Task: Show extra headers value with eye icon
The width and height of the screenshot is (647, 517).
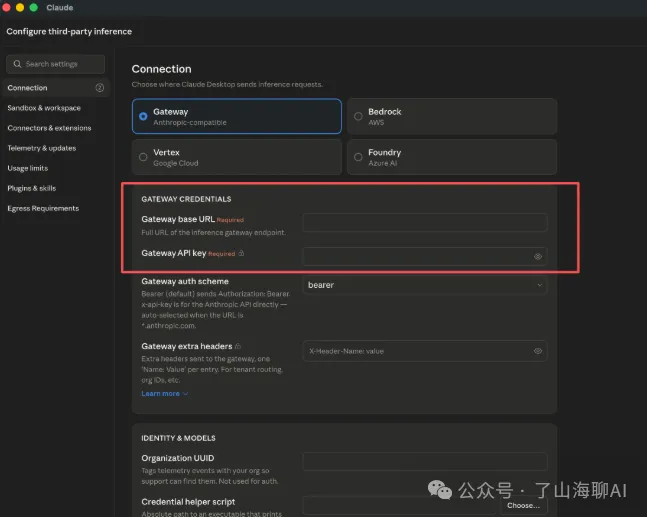Action: 538,351
